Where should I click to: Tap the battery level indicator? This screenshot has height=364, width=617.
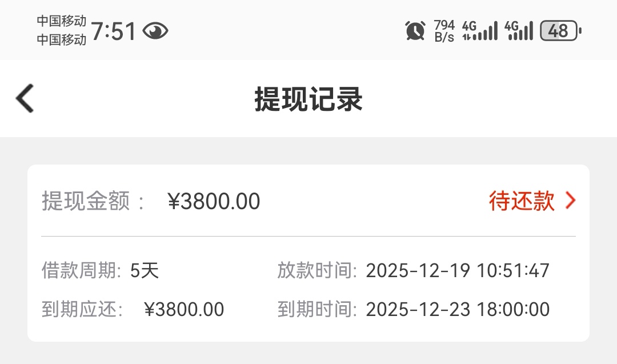(x=560, y=30)
